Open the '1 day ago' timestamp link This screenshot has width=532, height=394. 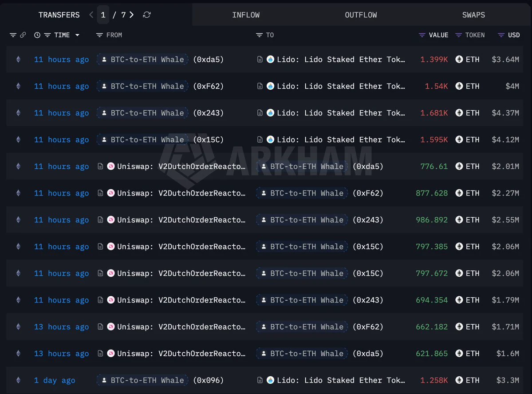[55, 380]
